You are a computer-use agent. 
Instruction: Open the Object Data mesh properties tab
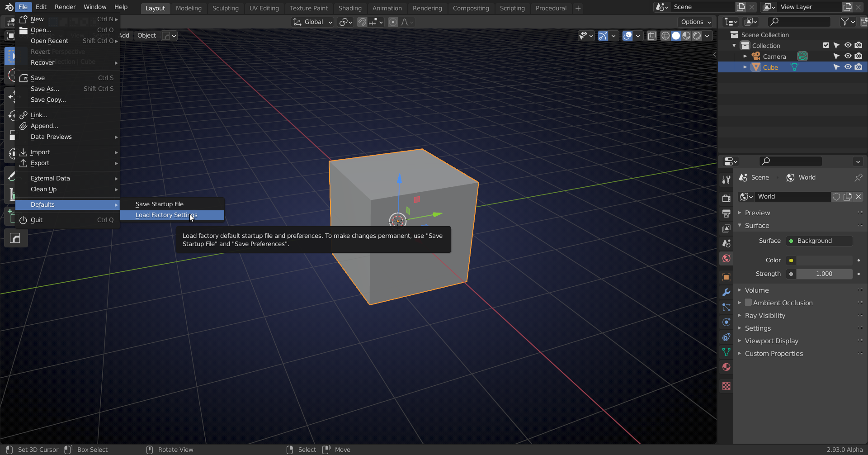point(726,352)
